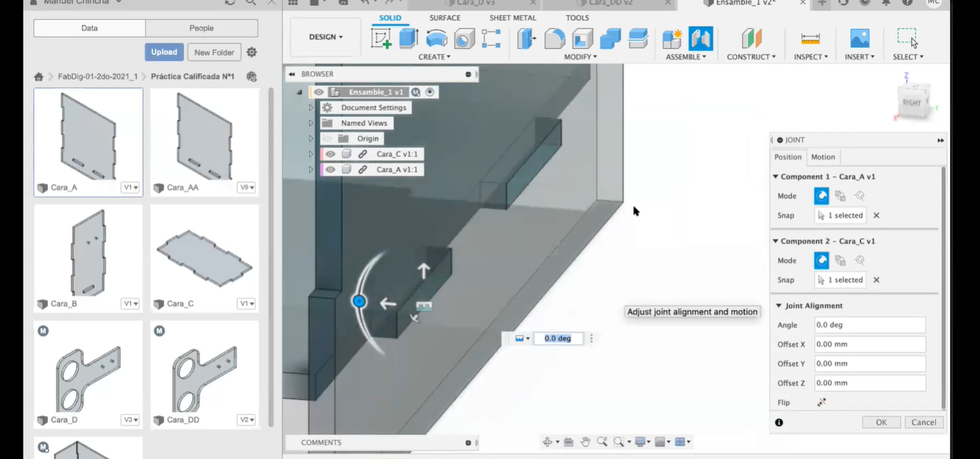Viewport: 980px width, 459px height.
Task: Expand the Origin tree node
Action: [x=311, y=138]
